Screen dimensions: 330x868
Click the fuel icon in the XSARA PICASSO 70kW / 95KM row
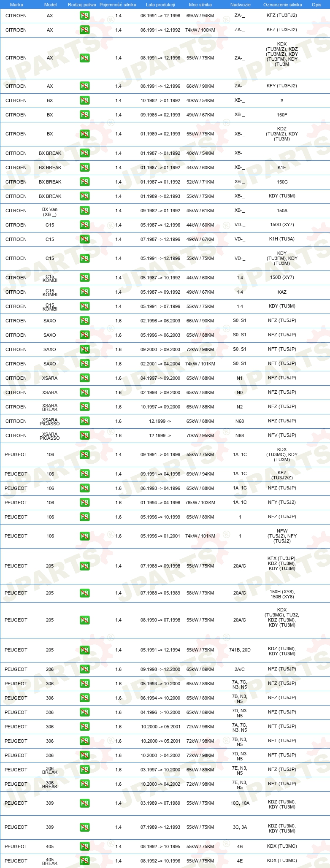[84, 435]
